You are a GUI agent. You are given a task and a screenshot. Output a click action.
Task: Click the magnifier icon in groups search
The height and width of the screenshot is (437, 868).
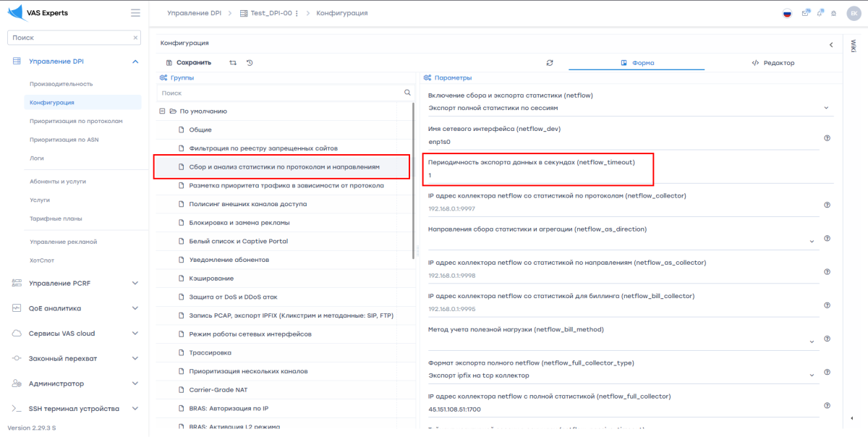[x=407, y=93]
